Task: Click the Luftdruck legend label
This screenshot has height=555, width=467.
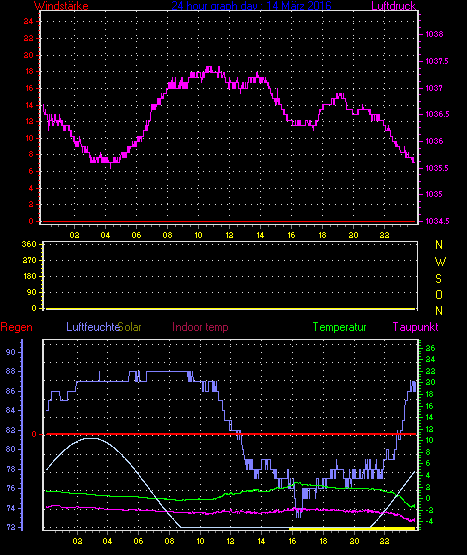Action: [x=393, y=6]
